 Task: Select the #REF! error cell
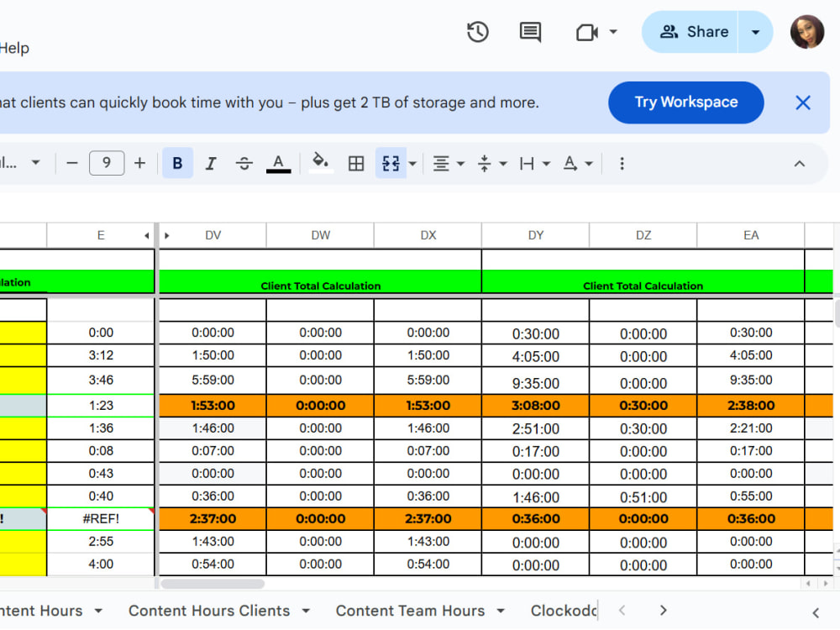pyautogui.click(x=101, y=519)
